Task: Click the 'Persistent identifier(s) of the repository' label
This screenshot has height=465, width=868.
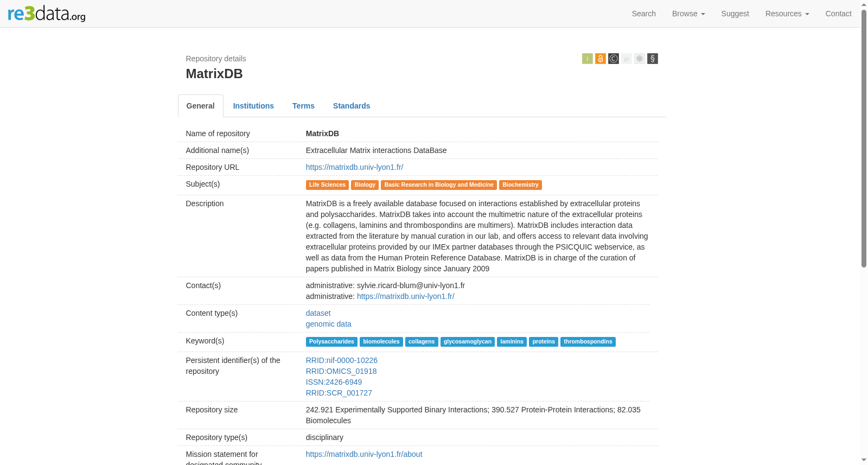Action: point(233,366)
